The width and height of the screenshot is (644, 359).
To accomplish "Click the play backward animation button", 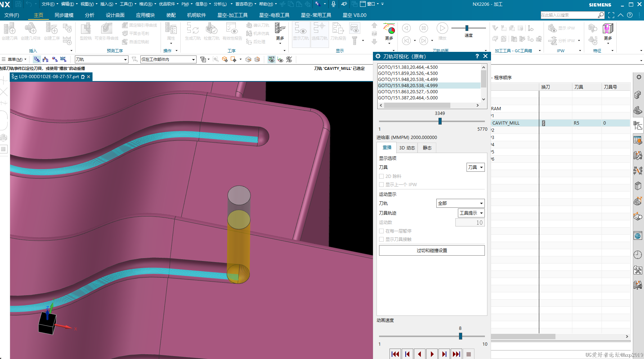I will click(420, 354).
